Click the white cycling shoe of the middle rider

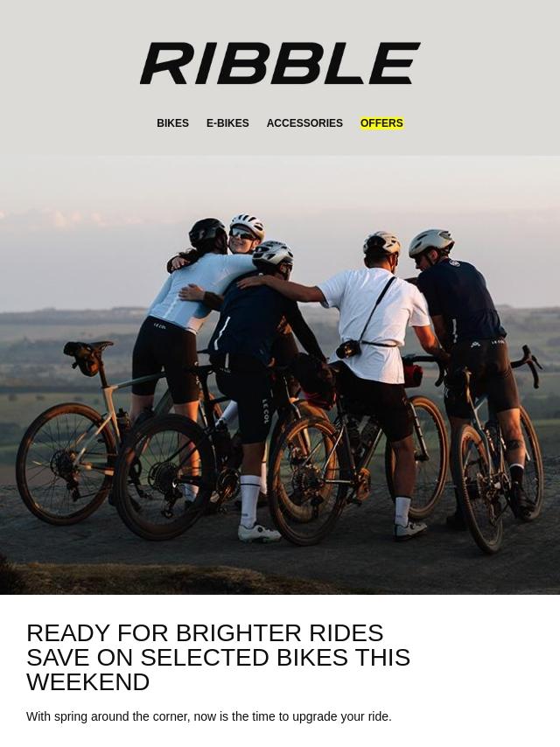point(259,533)
